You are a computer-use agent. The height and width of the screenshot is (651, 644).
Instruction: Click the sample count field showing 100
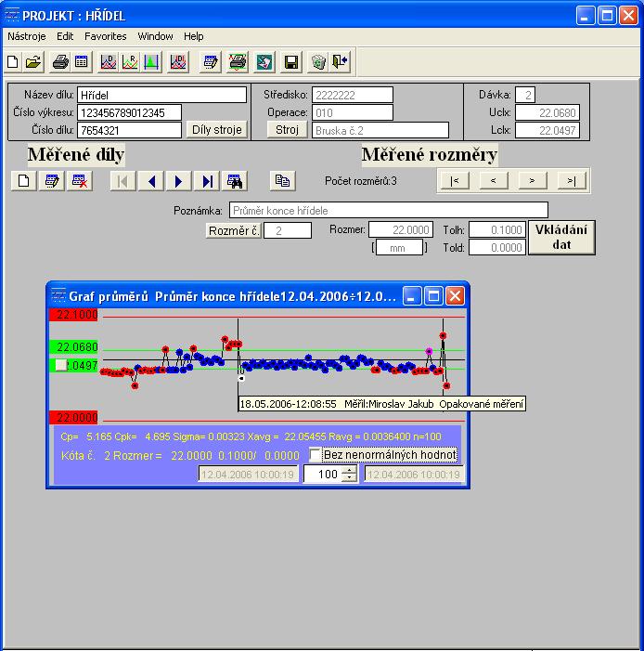tap(324, 474)
